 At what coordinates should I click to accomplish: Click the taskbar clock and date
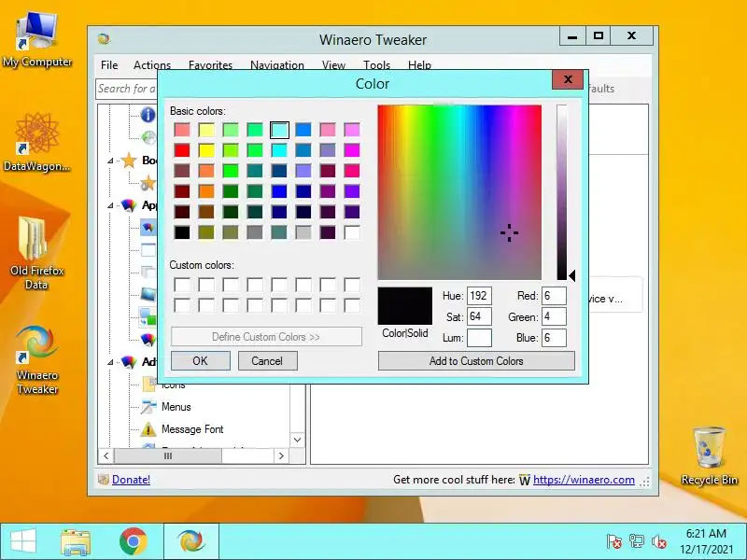tap(706, 541)
